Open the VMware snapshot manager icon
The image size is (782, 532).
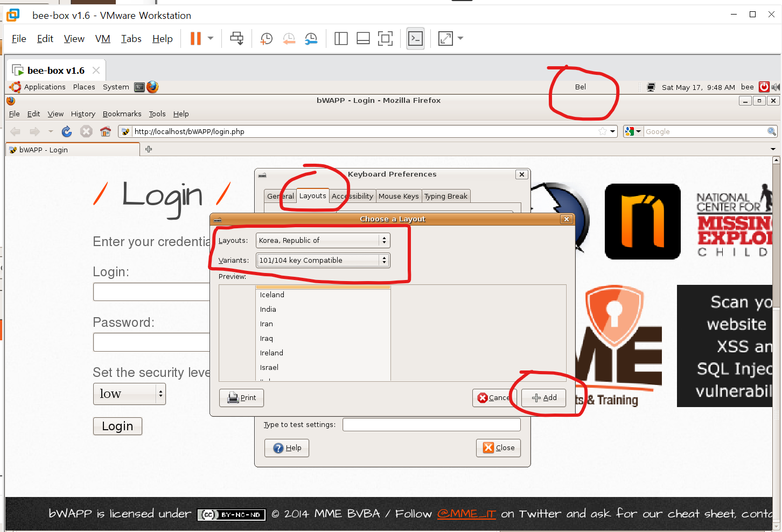[311, 38]
